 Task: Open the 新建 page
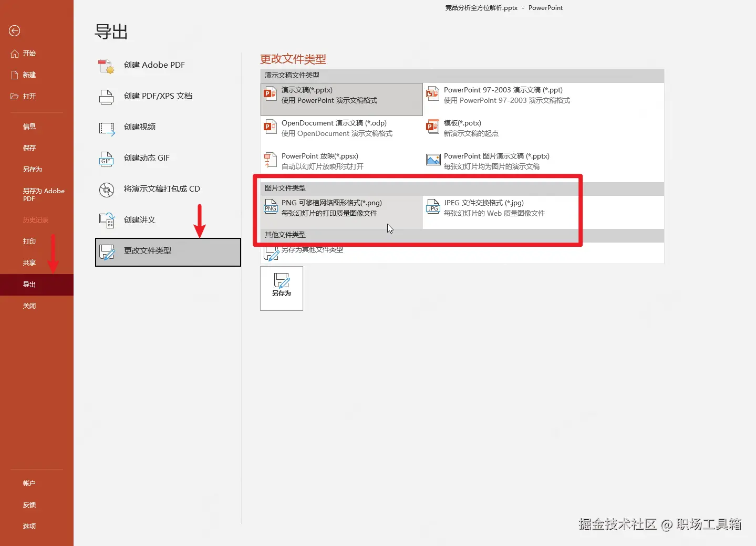point(37,75)
